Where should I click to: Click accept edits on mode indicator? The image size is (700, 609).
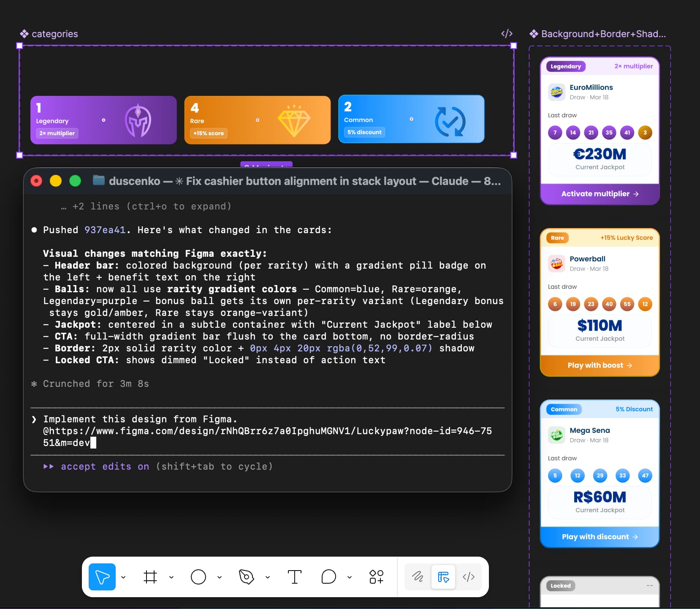(x=105, y=467)
